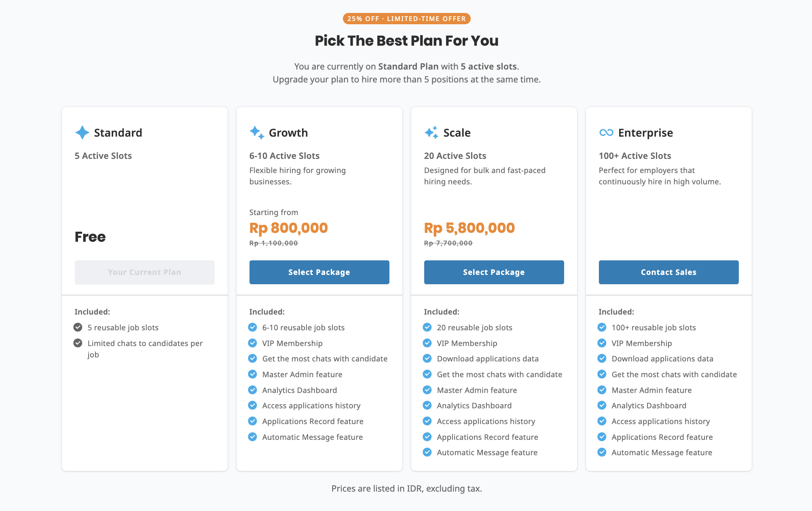Screen dimensions: 812x511
Task: Click the Enterprise infinity icon
Action: (x=606, y=133)
